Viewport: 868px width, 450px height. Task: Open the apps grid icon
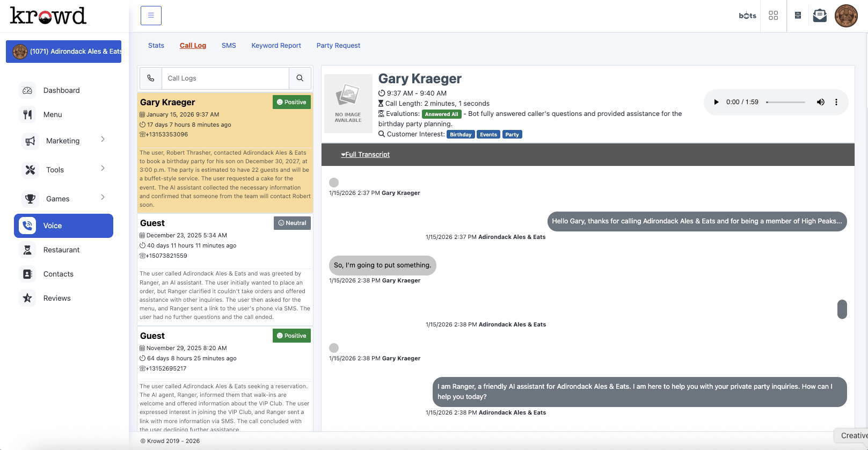tap(773, 16)
